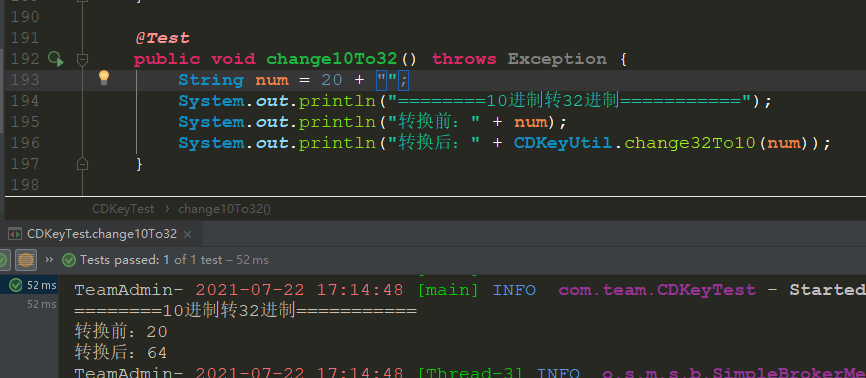Click the empty string literal on line 193
This screenshot has height=378, width=866.
click(387, 80)
